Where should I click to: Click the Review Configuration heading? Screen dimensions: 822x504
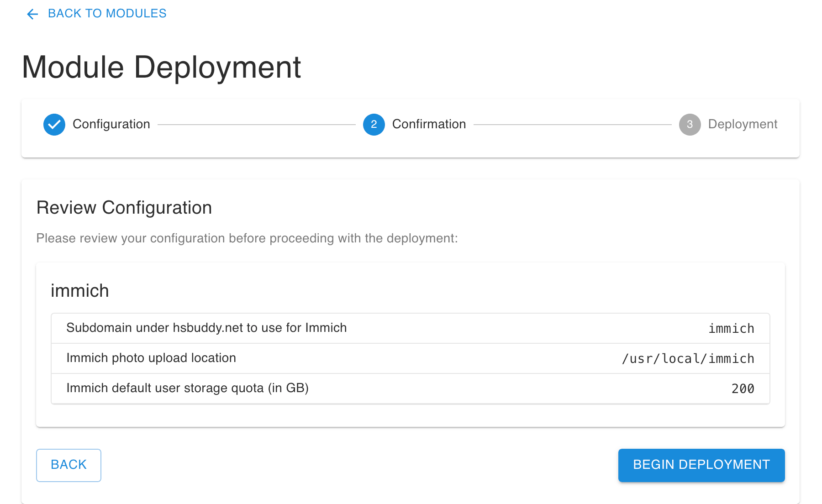coord(124,208)
